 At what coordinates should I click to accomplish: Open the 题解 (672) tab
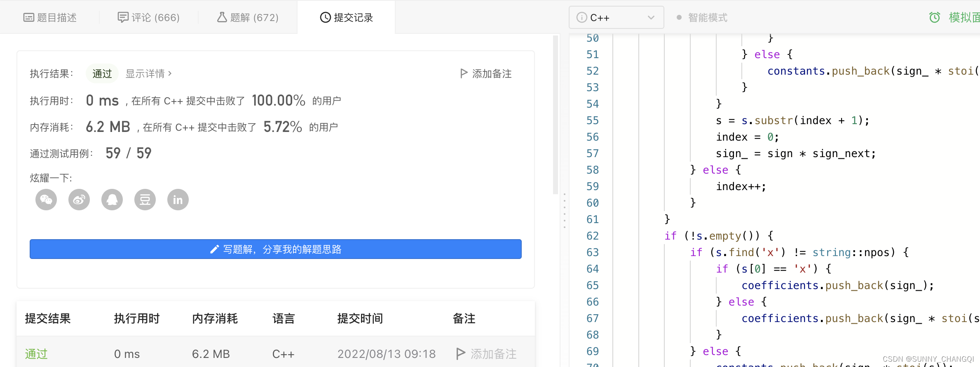coord(248,17)
